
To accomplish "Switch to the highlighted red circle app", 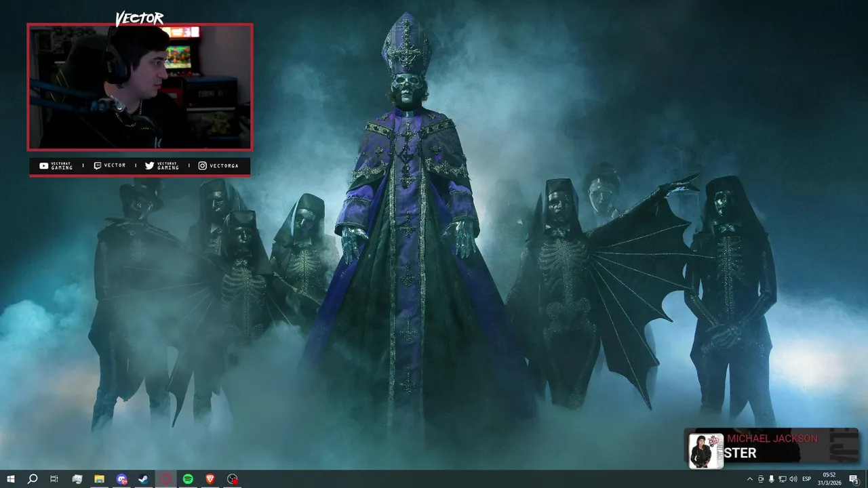I will pyautogui.click(x=166, y=479).
